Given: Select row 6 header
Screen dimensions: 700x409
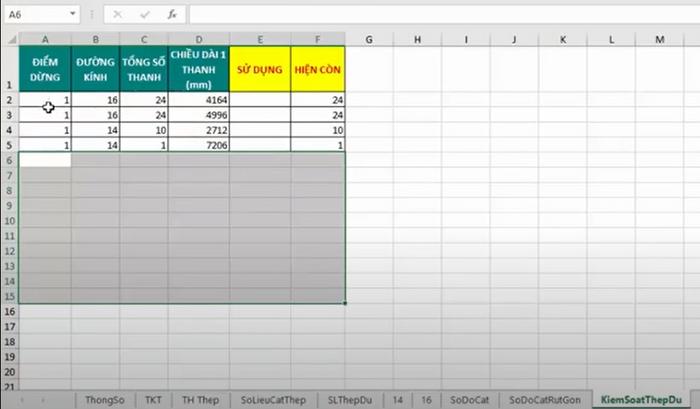Looking at the screenshot, I should [x=9, y=160].
